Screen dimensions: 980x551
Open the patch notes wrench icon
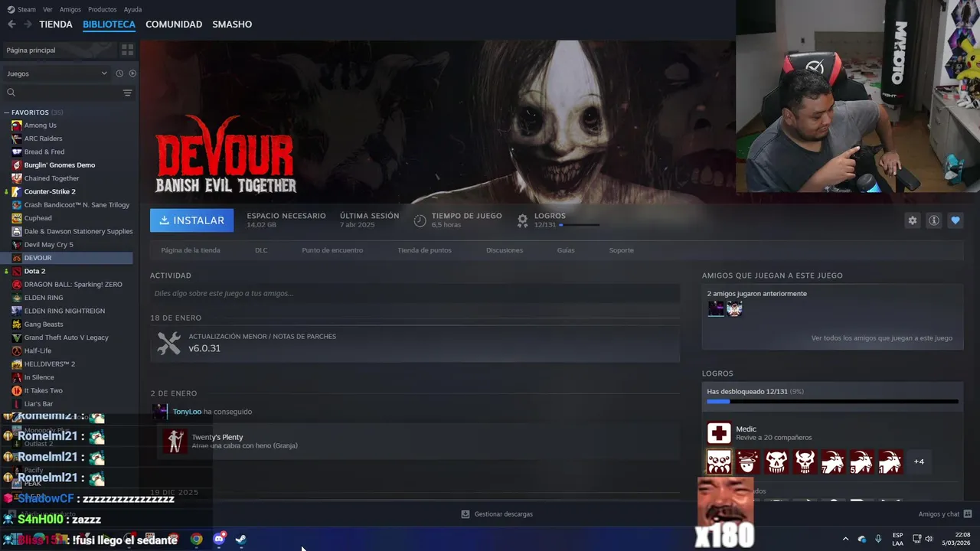168,343
